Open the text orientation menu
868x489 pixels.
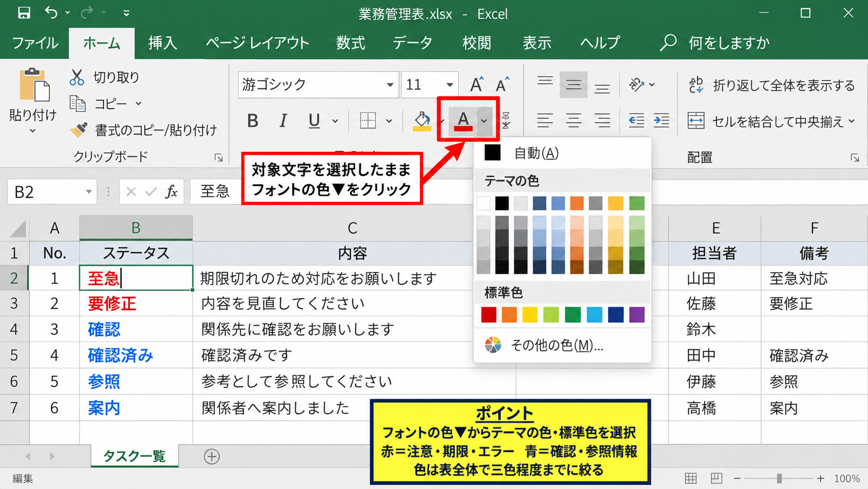642,84
